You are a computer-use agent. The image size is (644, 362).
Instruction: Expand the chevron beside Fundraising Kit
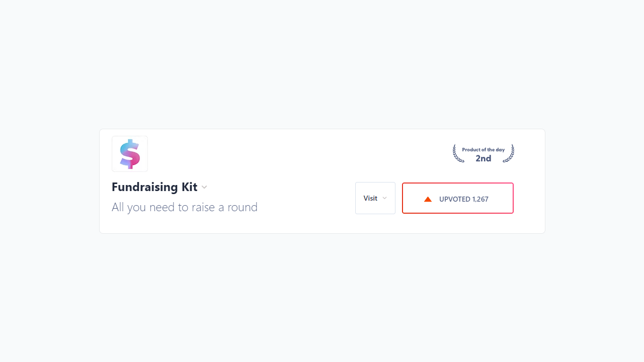(x=204, y=187)
